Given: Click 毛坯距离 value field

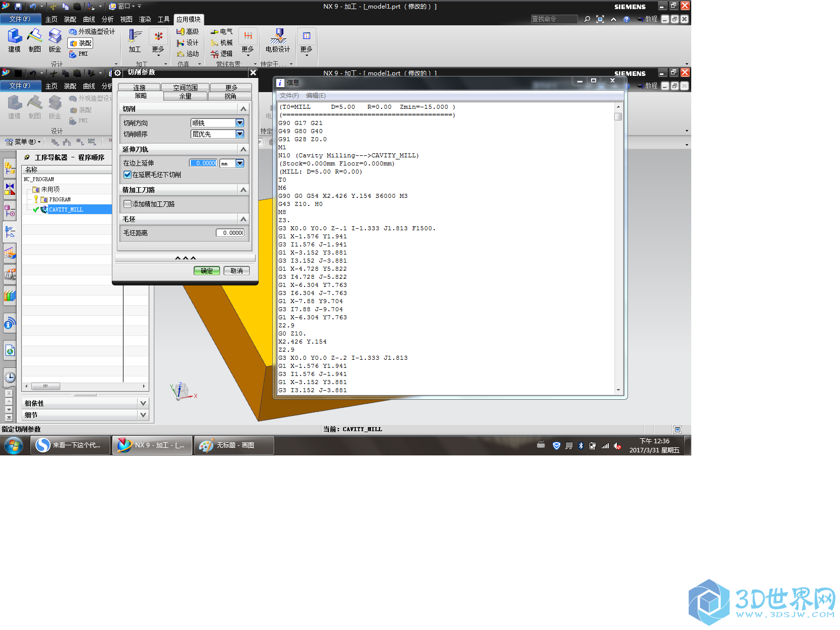Looking at the screenshot, I should (231, 233).
